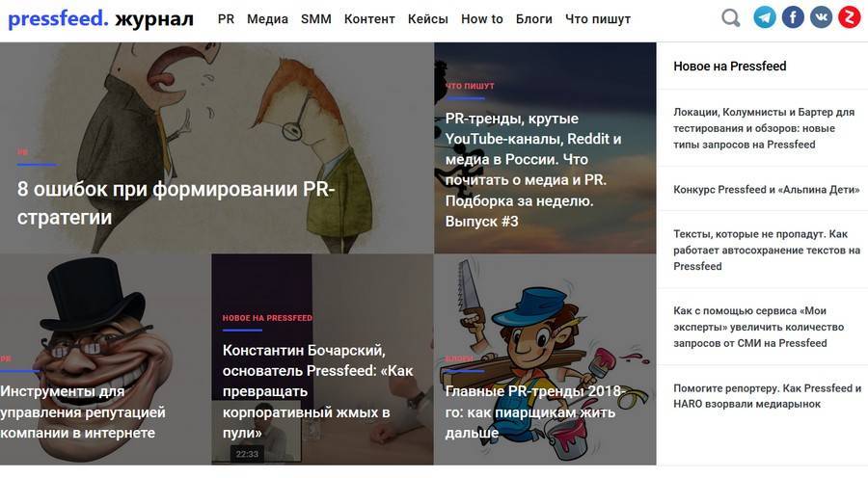The image size is (868, 478).
Task: Open the search magnifier icon
Action: tap(731, 17)
